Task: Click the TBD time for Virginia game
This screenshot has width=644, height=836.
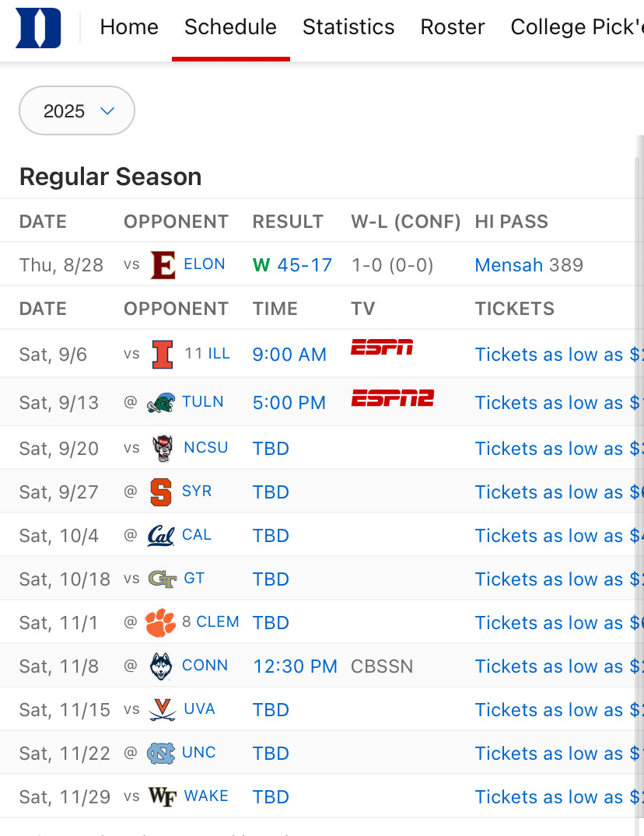Action: pyautogui.click(x=271, y=710)
